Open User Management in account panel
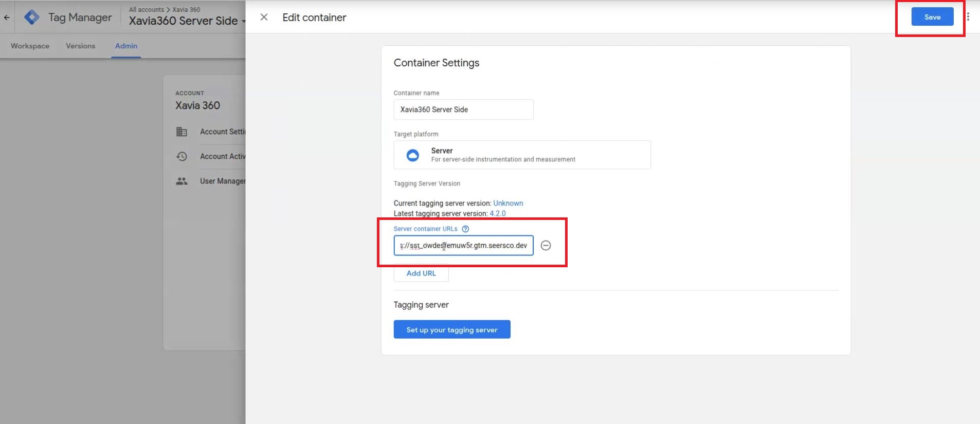Image resolution: width=980 pixels, height=424 pixels. pos(223,181)
